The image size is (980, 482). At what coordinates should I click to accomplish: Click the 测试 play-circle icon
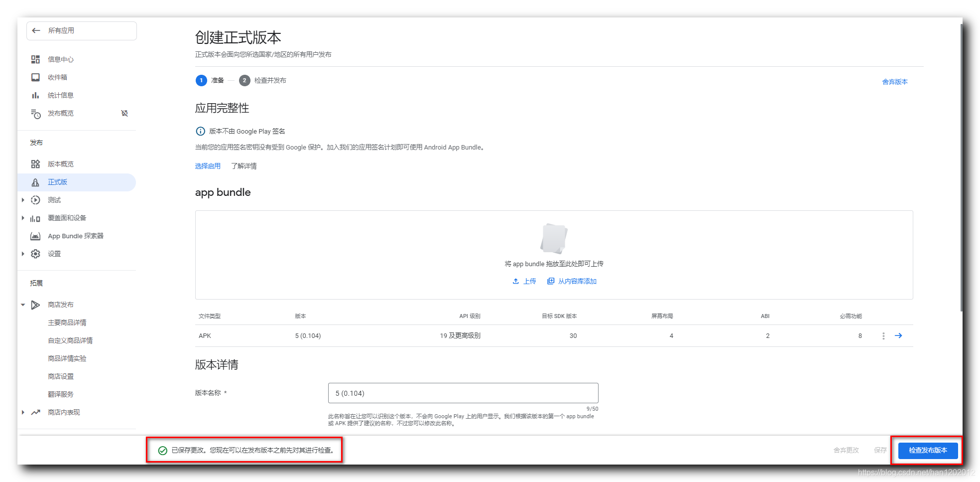pos(35,200)
